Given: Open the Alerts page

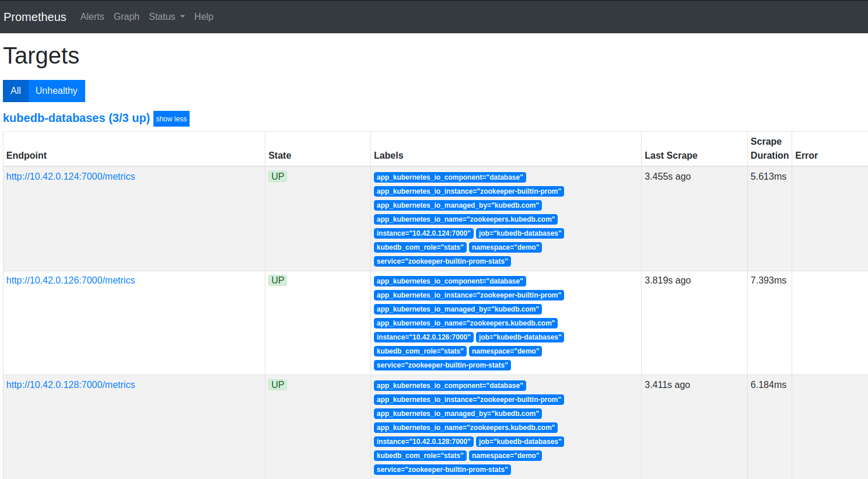Looking at the screenshot, I should click(x=92, y=17).
